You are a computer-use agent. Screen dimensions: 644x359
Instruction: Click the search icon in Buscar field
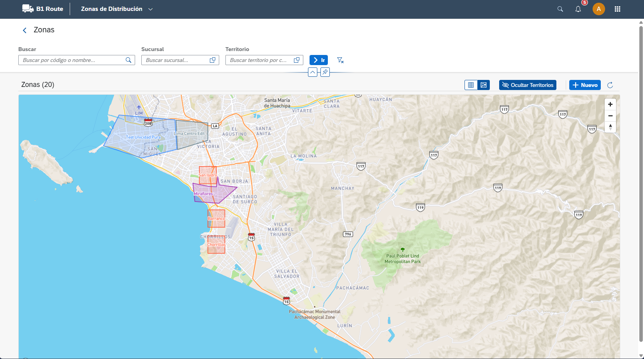tap(128, 60)
